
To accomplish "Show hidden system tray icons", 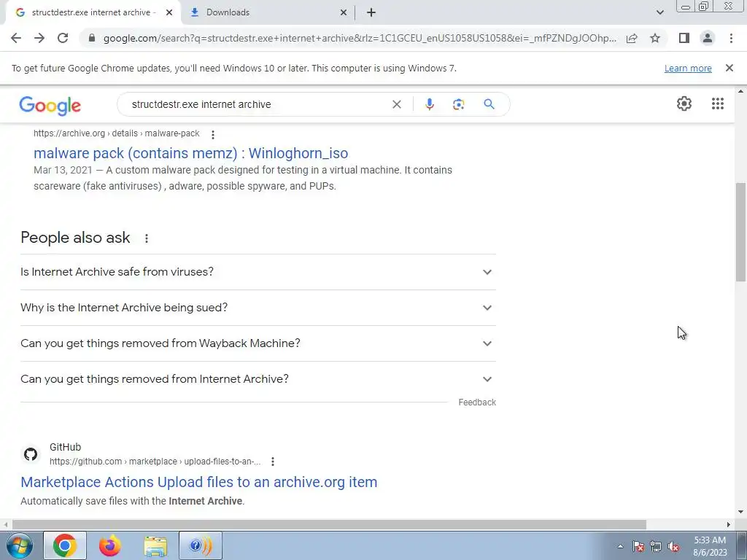I will pyautogui.click(x=620, y=546).
